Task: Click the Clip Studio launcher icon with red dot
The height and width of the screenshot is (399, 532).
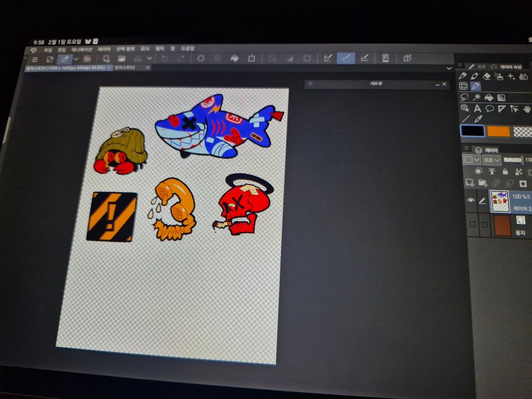Action: 87,60
